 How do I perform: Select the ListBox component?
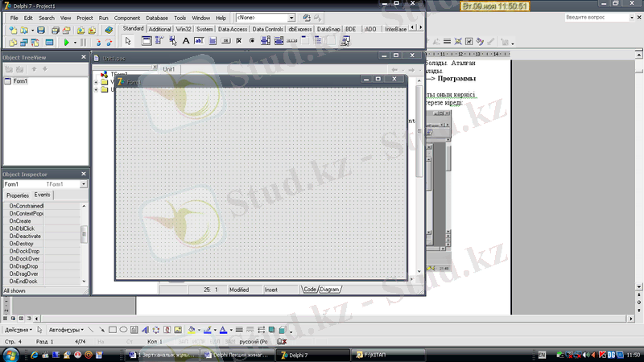(x=266, y=41)
